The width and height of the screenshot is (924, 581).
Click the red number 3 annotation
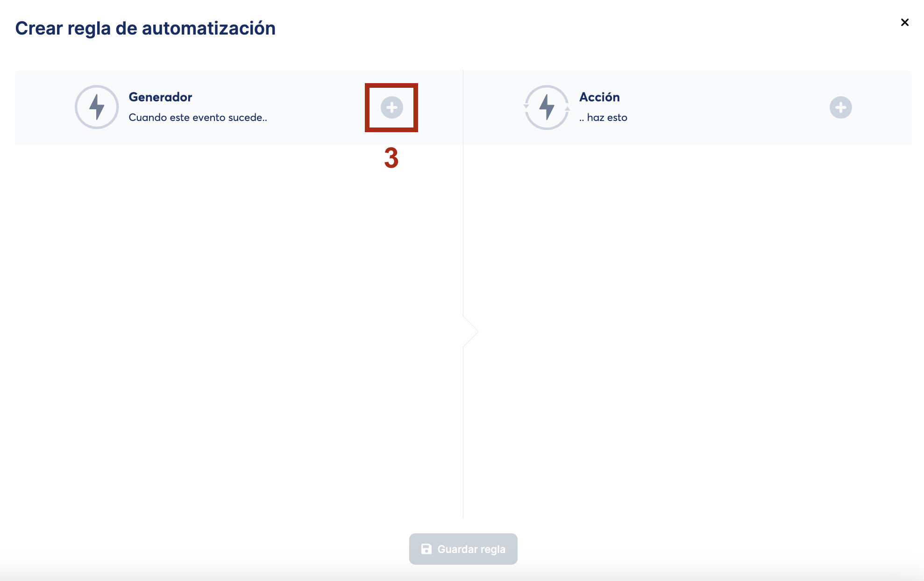391,158
